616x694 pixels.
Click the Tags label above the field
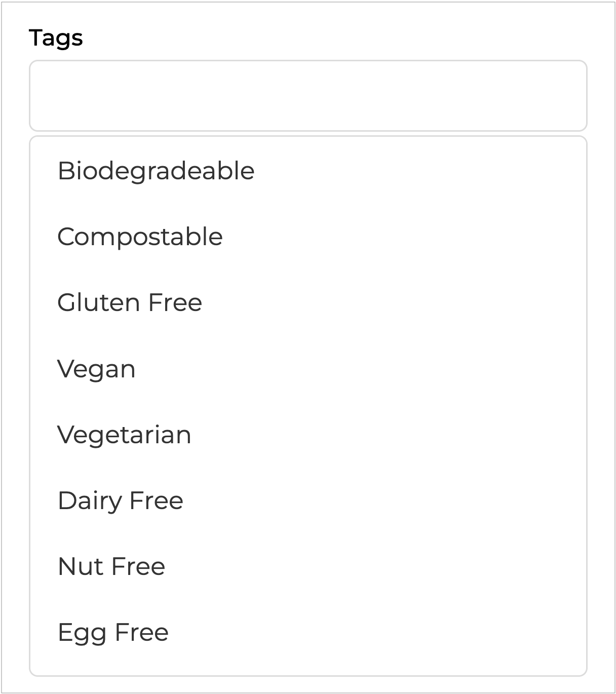tap(56, 38)
